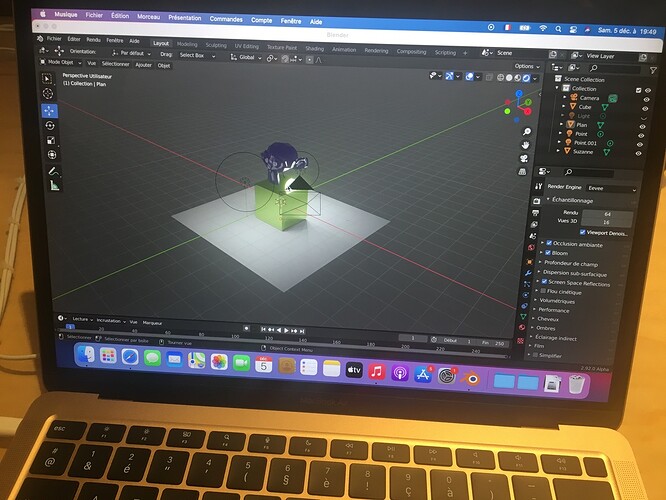Select the Move tool in toolbar

coord(50,111)
